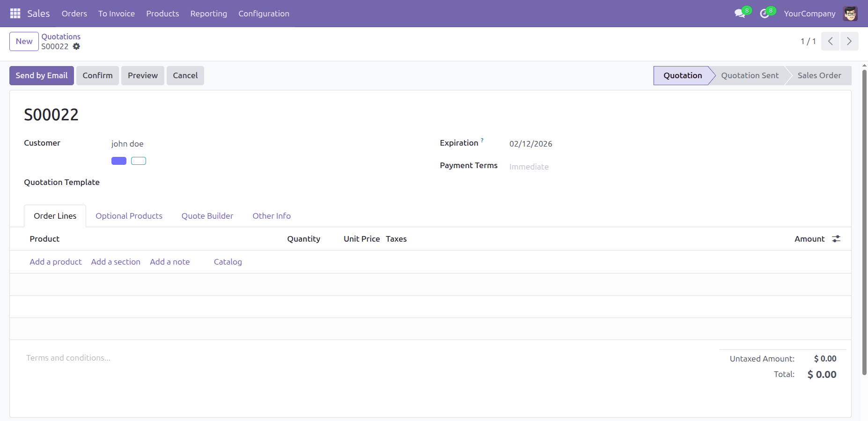The image size is (868, 421).
Task: Go to previous record arrow
Action: [830, 41]
